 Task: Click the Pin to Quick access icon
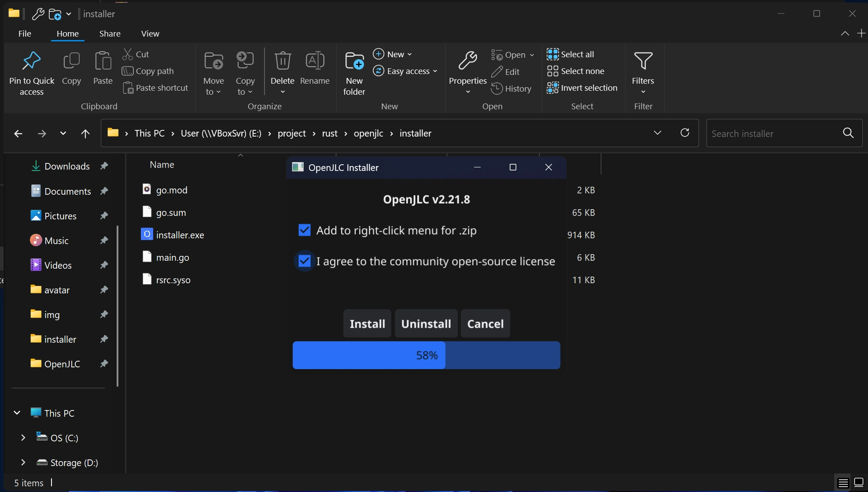pyautogui.click(x=31, y=61)
